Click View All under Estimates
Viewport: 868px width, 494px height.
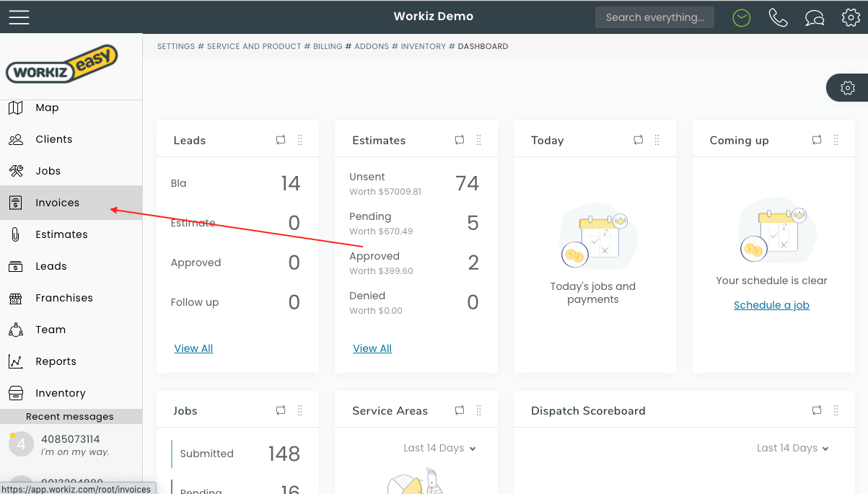click(x=372, y=348)
